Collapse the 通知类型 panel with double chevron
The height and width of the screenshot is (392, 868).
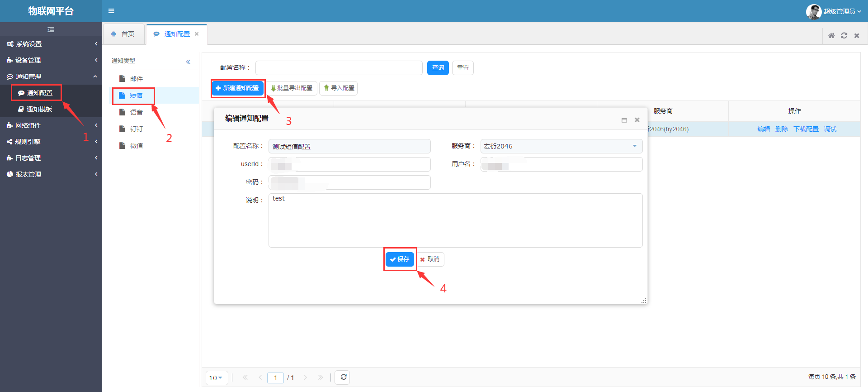(188, 62)
